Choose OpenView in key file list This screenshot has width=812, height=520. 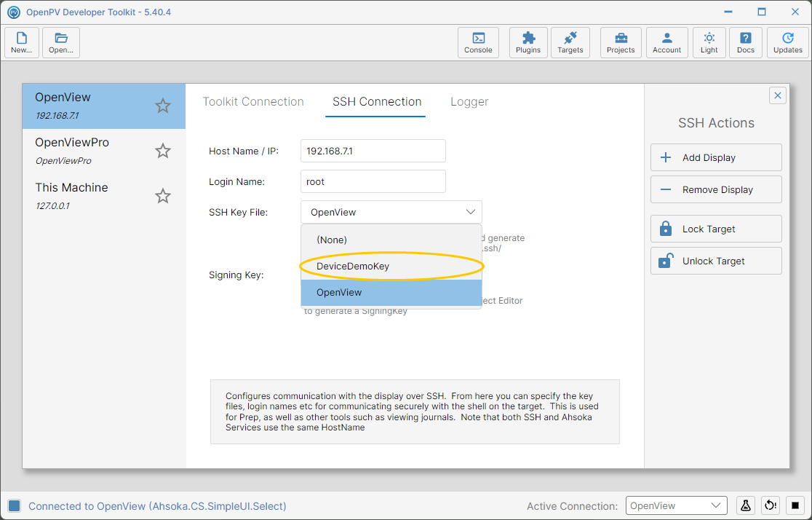(x=391, y=292)
